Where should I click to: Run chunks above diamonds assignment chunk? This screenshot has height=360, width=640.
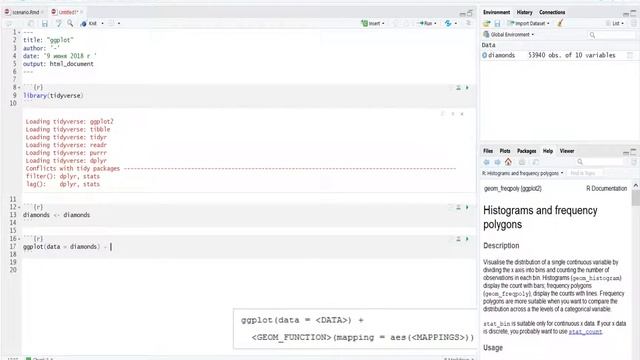(x=458, y=207)
